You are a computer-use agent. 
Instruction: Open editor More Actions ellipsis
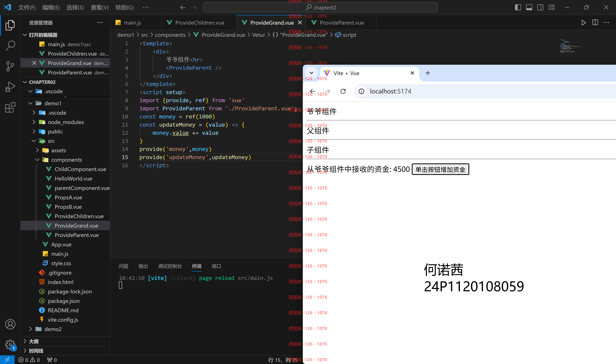pos(606,23)
